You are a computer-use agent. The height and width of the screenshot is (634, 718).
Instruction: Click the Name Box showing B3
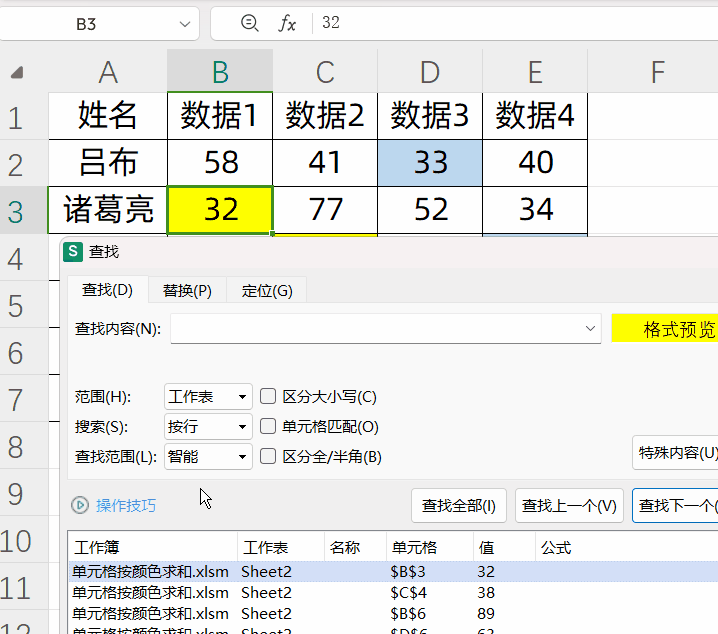86,24
